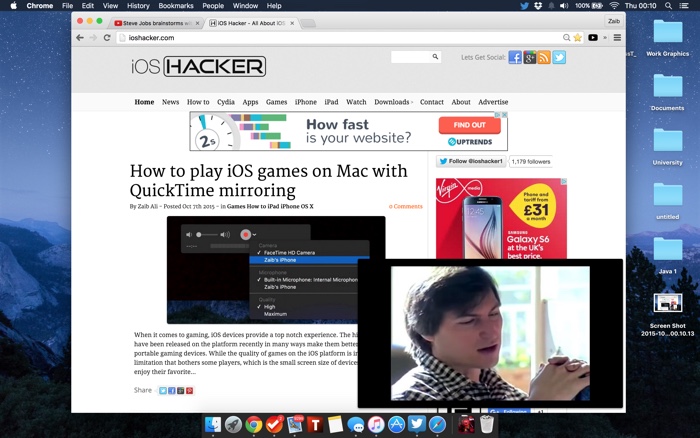Open the Advertise nav item
The image size is (700, 438).
pos(493,102)
